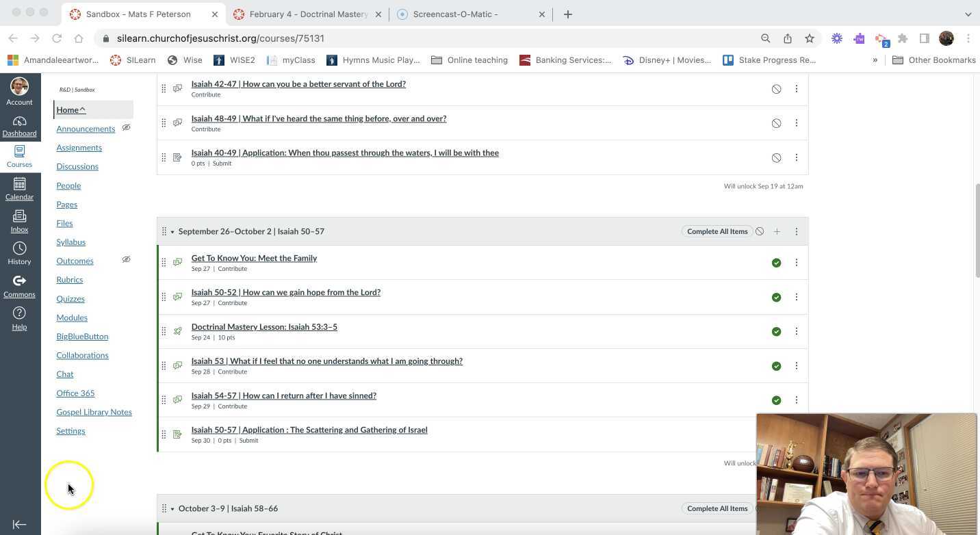Open the kebab options menu for Doctrinal Mastery Lesson
Viewport: 980px width, 535px height.
pyautogui.click(x=796, y=331)
